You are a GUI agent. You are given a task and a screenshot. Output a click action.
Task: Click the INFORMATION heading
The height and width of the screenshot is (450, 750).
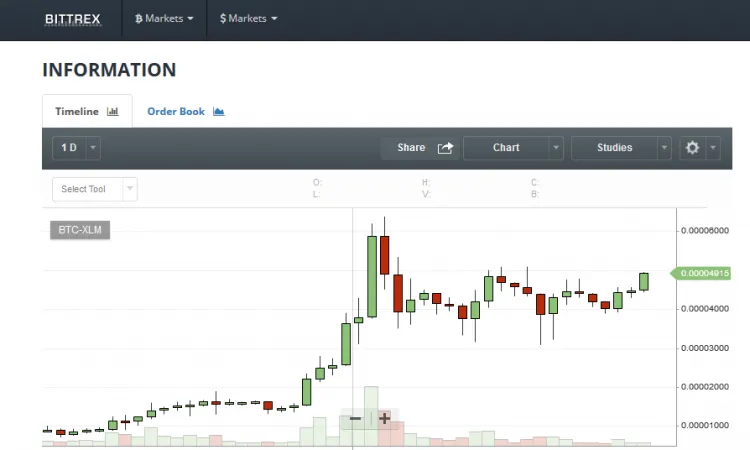click(x=109, y=70)
